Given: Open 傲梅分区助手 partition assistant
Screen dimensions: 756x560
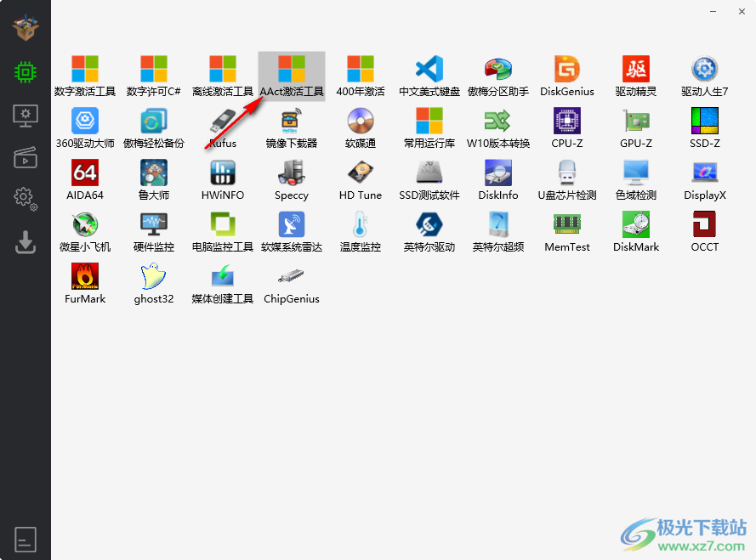Looking at the screenshot, I should 498,76.
